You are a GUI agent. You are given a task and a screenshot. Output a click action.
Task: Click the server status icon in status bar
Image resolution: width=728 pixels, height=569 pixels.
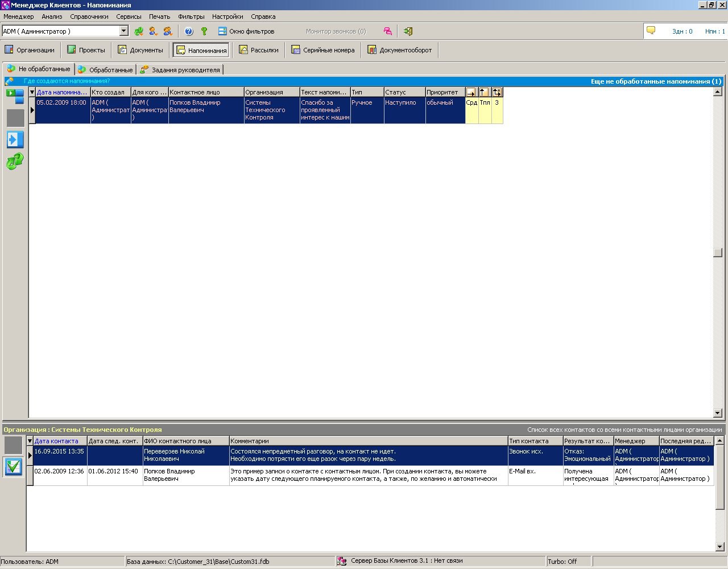point(342,561)
